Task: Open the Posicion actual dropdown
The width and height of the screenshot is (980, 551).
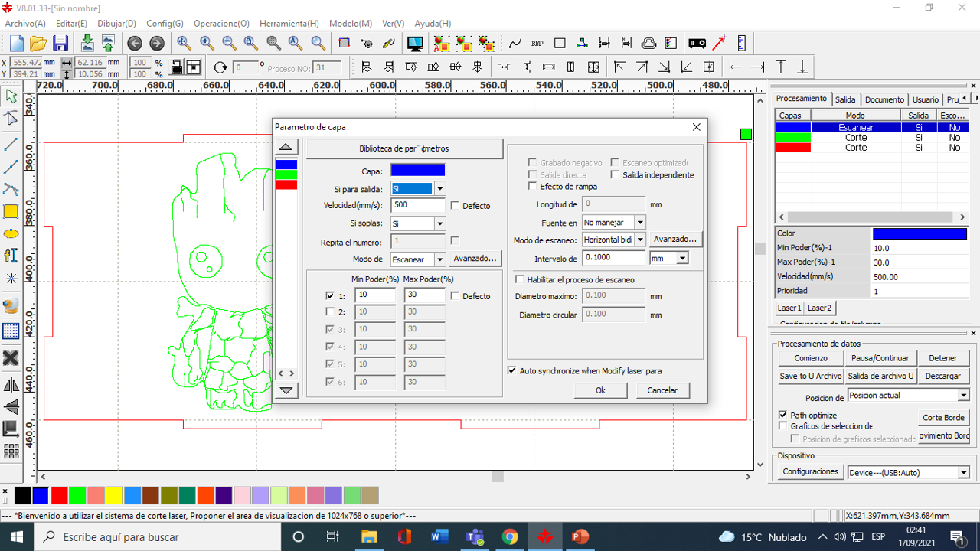Action: [x=963, y=396]
